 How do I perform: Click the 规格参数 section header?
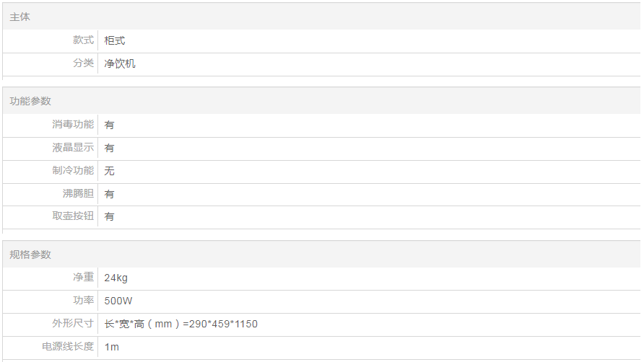click(x=30, y=255)
